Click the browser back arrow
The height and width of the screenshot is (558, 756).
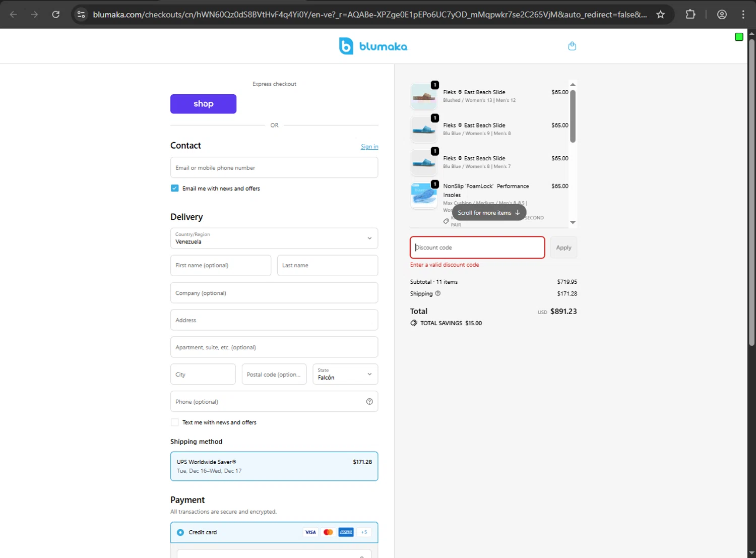(14, 14)
